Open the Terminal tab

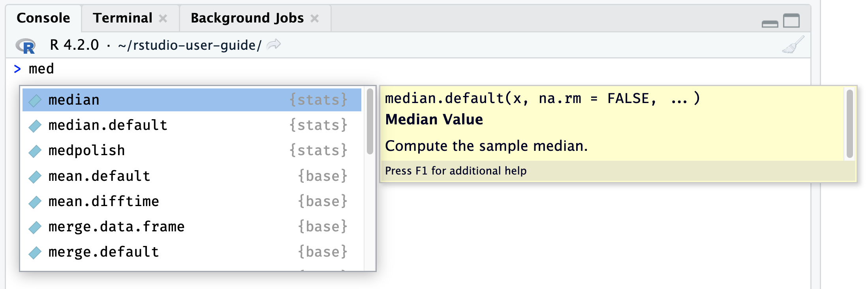point(122,18)
